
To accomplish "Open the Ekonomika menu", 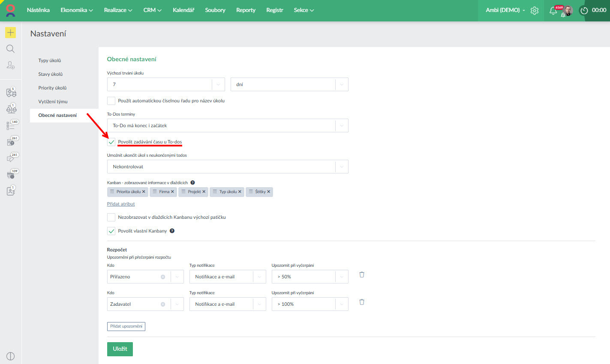I will 77,10.
